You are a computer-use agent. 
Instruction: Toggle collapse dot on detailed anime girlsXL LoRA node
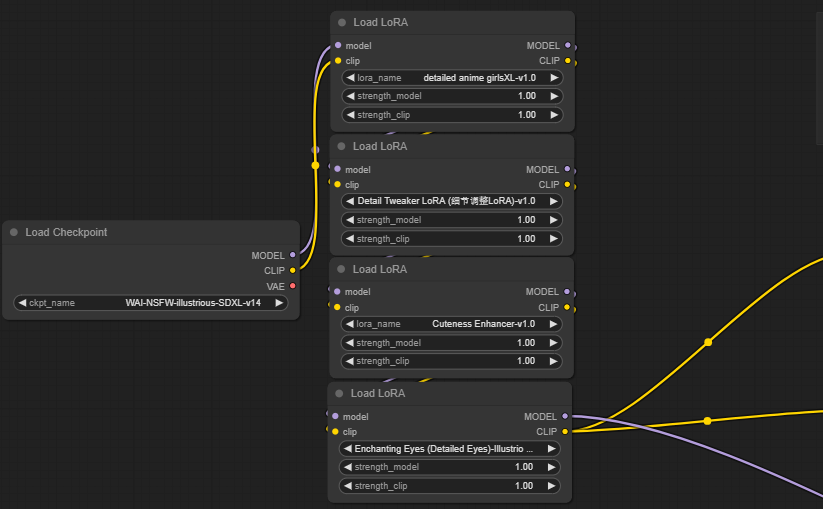point(342,22)
